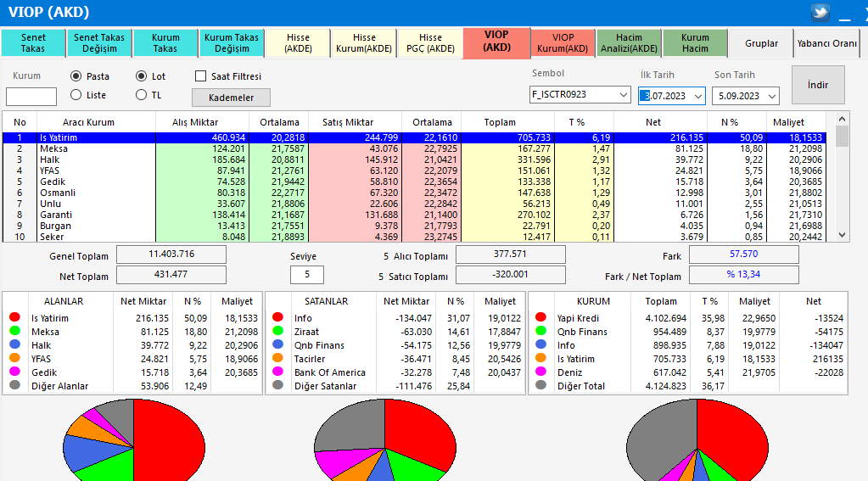Click orange swatch next to YFAS

click(15, 358)
